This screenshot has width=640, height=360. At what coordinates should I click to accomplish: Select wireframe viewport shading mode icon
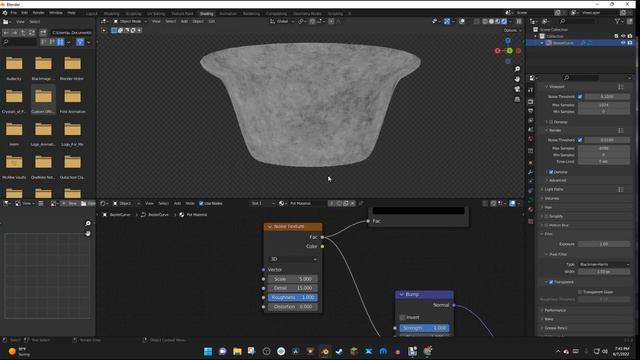click(x=484, y=21)
